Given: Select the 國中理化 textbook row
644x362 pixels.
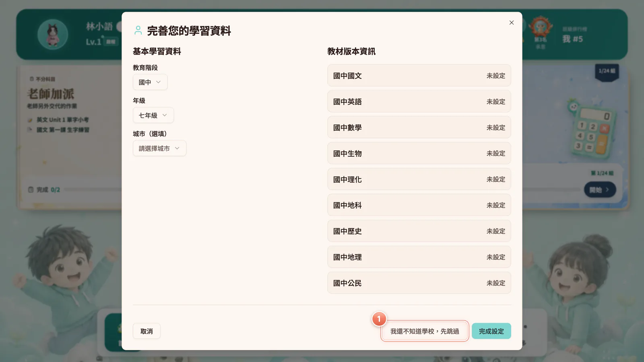Looking at the screenshot, I should click(x=419, y=179).
